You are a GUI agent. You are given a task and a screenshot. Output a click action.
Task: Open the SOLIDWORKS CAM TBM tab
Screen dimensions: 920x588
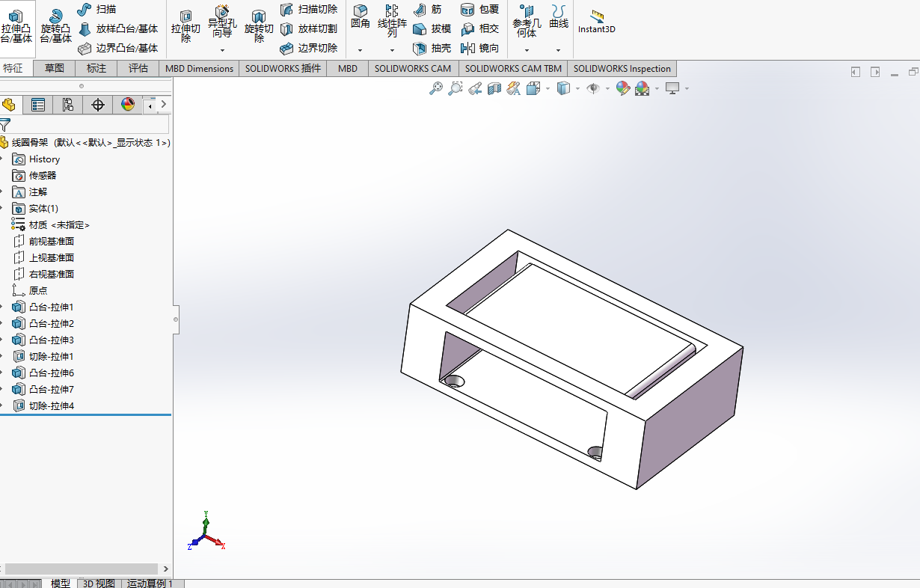513,68
